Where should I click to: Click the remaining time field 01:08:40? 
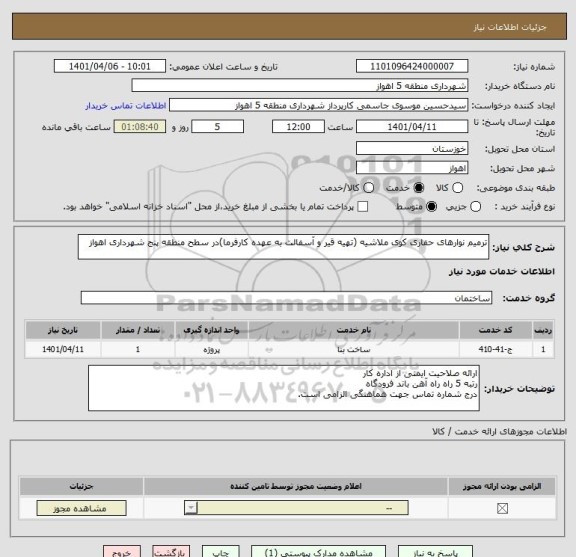click(x=140, y=127)
